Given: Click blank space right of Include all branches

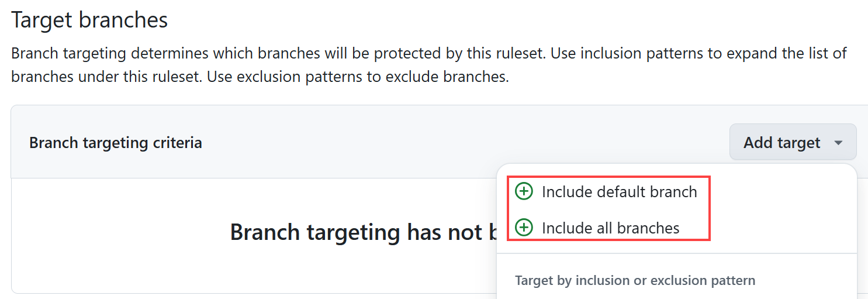Looking at the screenshot, I should 777,228.
